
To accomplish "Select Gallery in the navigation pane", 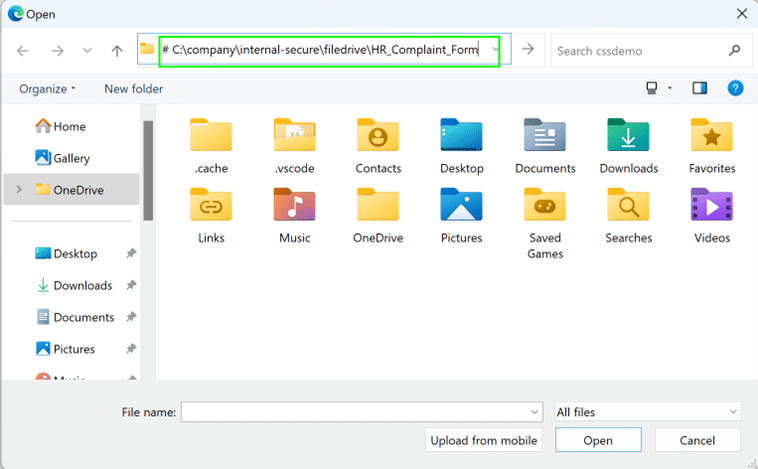I will [x=70, y=158].
